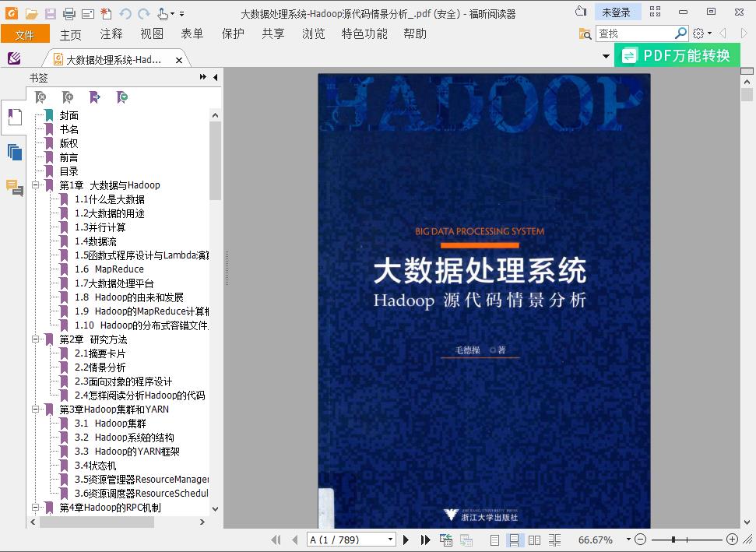Open the search settings gear icon
The width and height of the screenshot is (756, 552).
click(x=698, y=33)
